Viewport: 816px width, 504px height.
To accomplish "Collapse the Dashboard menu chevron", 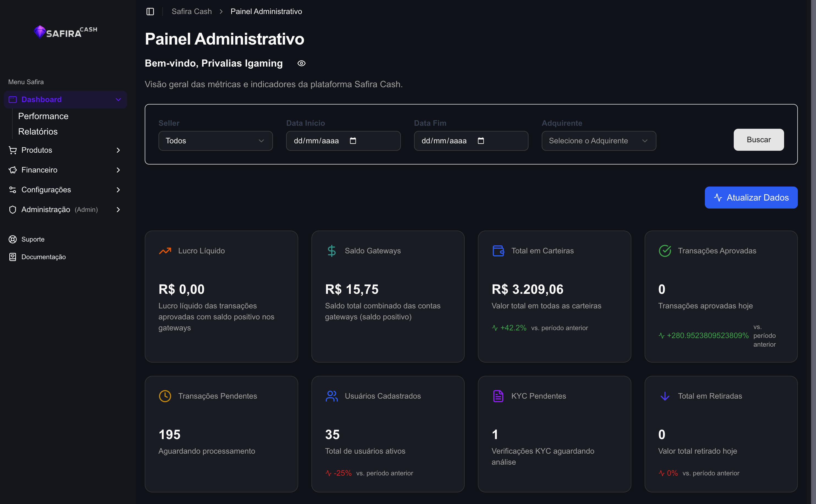I will pos(118,99).
